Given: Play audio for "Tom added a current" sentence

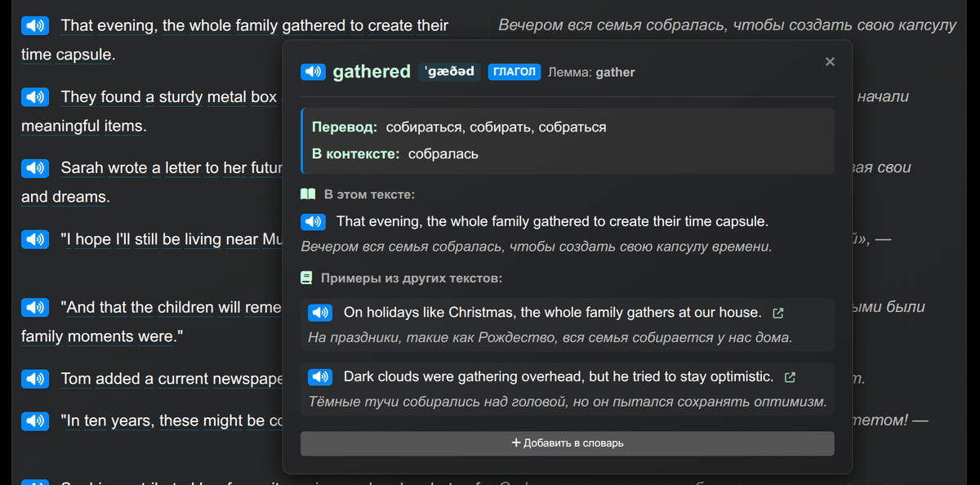Looking at the screenshot, I should [33, 379].
